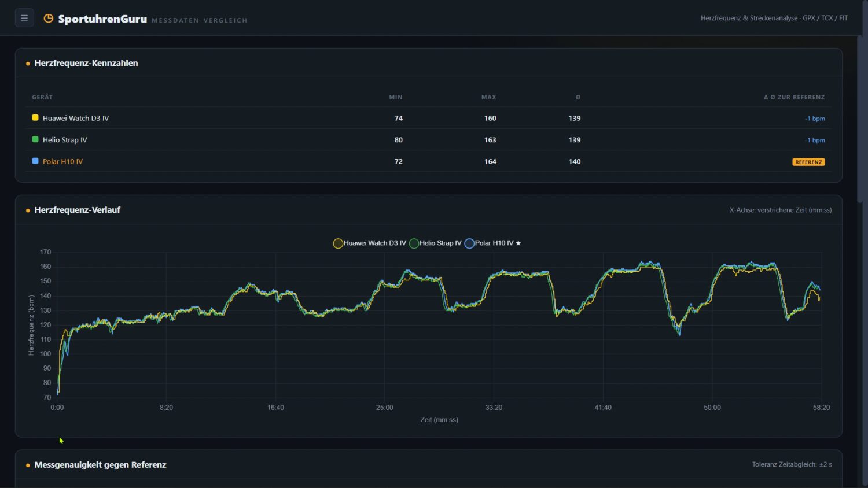Click the Δ Ø ZUR REFERENZ column header

point(795,97)
